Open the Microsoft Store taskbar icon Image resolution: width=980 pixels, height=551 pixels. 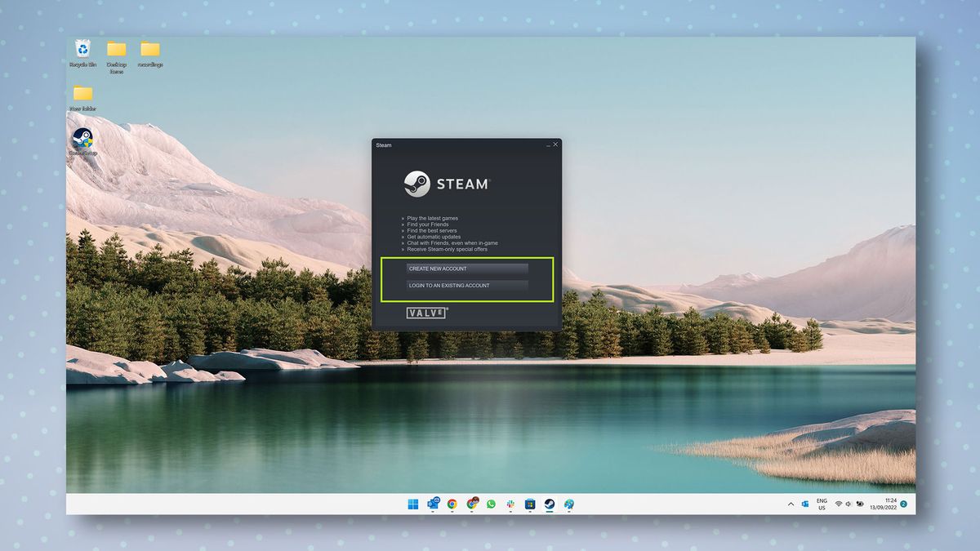530,504
